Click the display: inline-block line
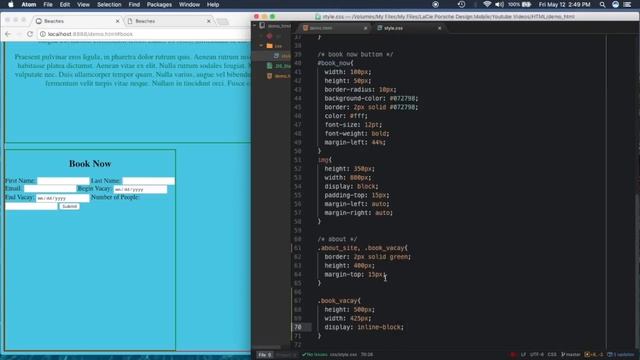Viewport: 640px width, 360px height. tap(364, 327)
